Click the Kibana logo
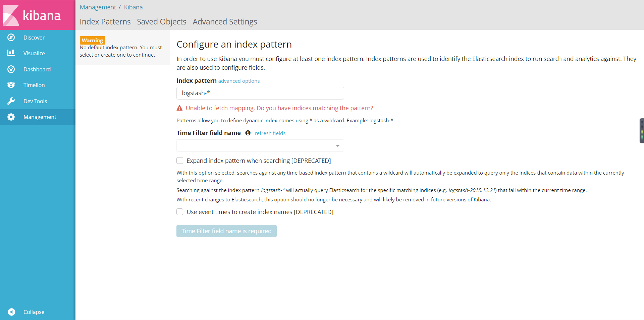Image resolution: width=644 pixels, height=320 pixels. coord(32,15)
